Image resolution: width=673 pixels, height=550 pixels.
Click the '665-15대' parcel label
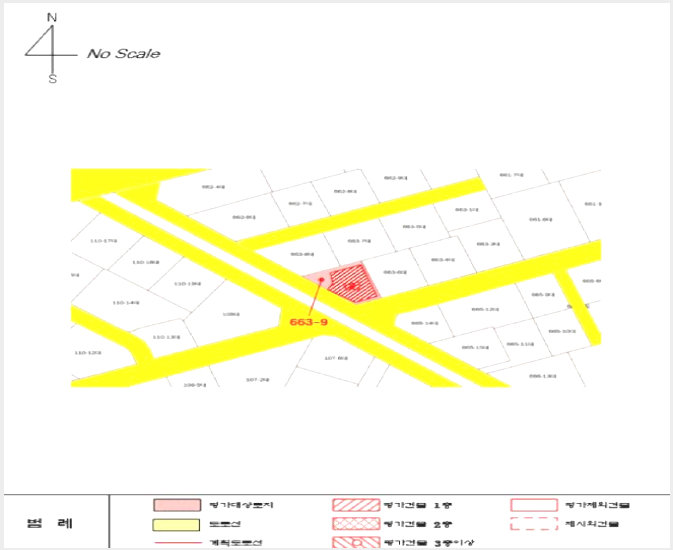(x=476, y=347)
